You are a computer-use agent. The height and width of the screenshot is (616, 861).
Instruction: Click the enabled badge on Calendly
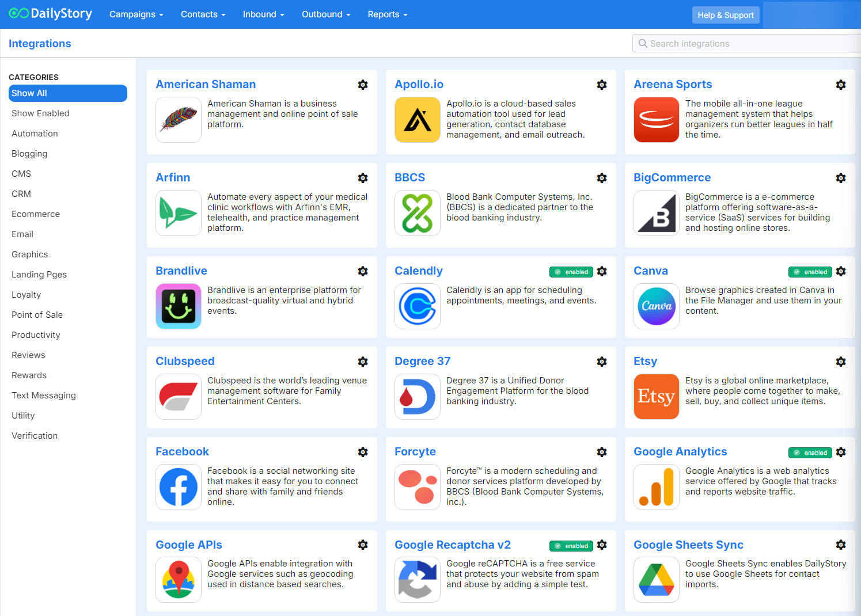[571, 272]
